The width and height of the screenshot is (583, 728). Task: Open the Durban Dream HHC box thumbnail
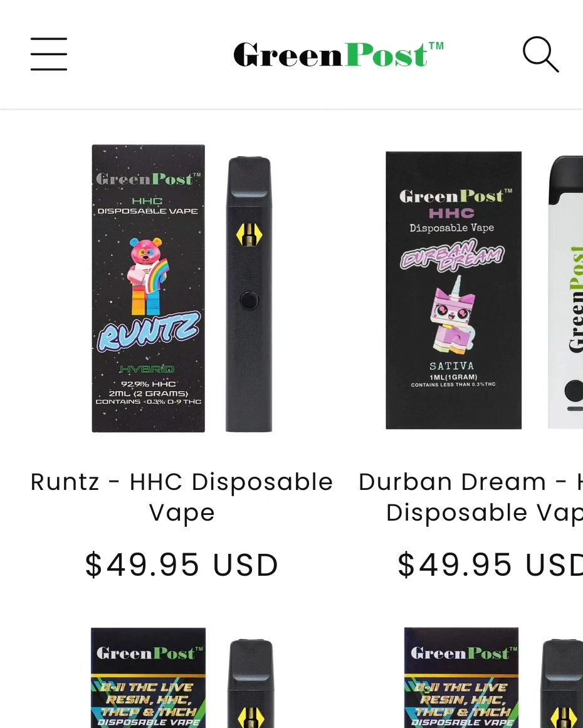coord(453,290)
